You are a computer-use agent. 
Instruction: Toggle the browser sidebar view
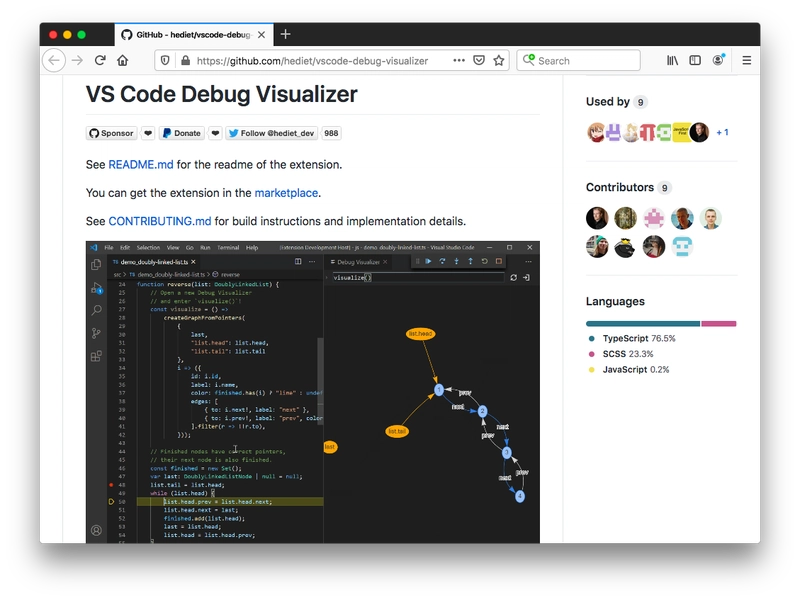(695, 61)
